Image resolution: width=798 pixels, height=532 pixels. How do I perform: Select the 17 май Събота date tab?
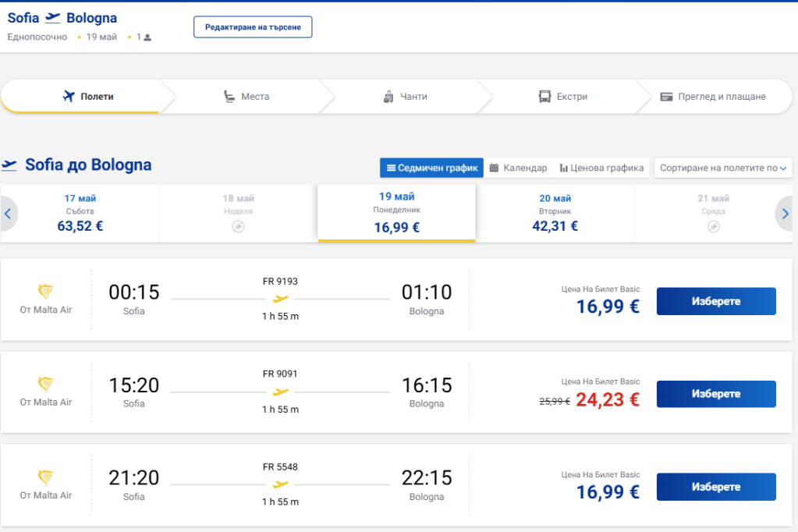(80, 213)
